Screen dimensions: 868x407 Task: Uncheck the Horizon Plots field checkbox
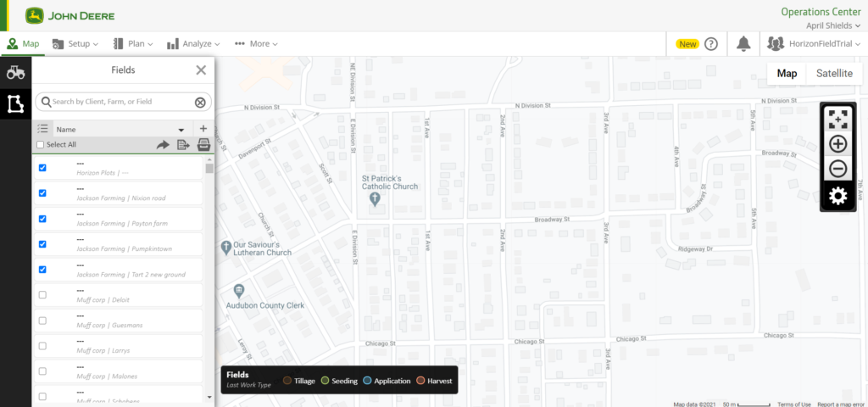(42, 168)
